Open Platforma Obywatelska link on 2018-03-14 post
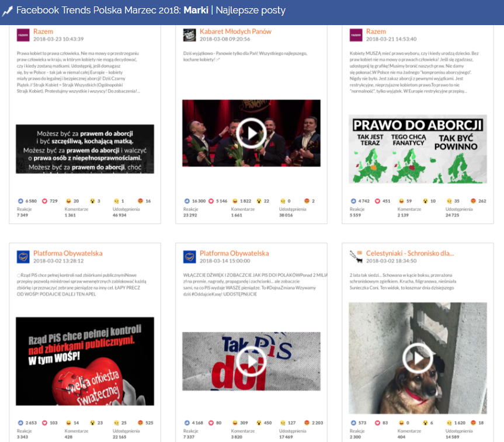504x442 pixels. (x=234, y=253)
